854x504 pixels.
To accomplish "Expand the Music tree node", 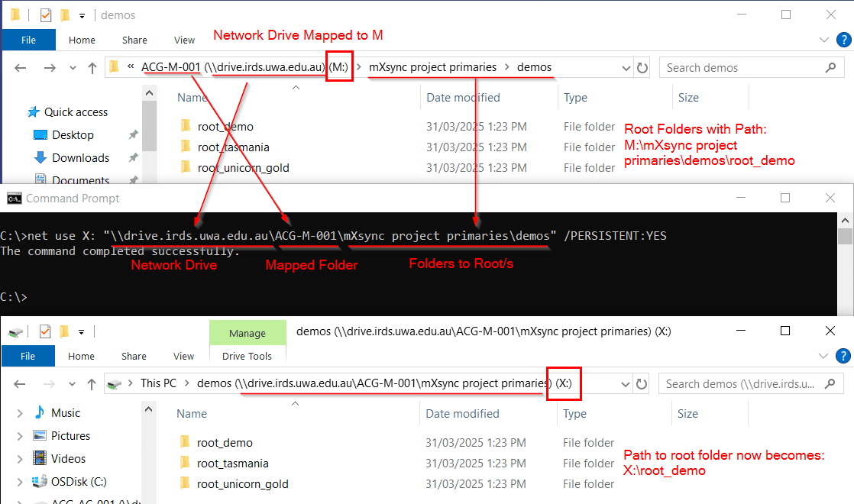I will [x=20, y=413].
